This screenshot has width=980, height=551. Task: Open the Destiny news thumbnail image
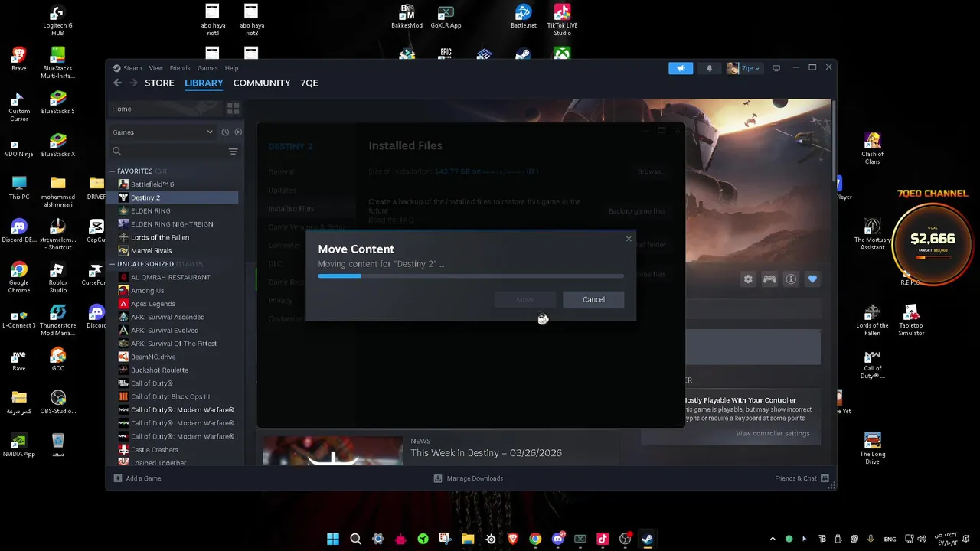point(332,451)
